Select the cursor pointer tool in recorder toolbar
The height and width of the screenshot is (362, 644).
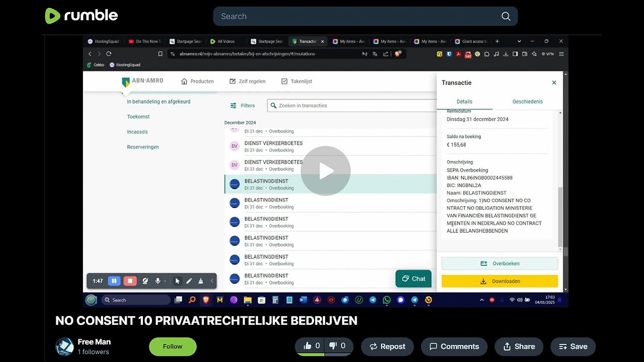(x=178, y=281)
